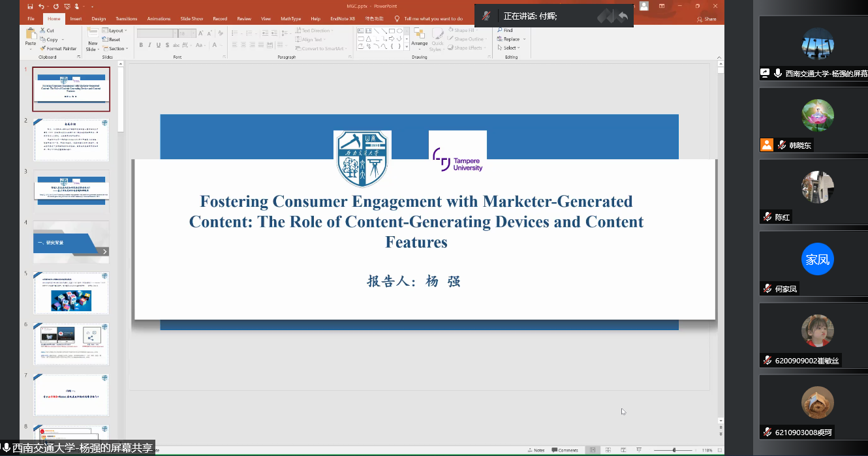Click the Format Painter tool
This screenshot has width=868, height=456.
[58, 48]
